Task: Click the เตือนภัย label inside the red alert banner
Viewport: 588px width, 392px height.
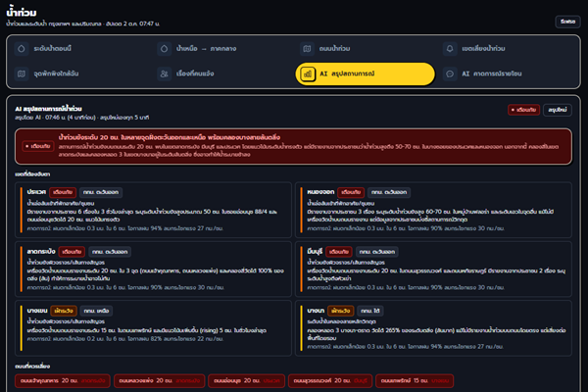Action: pos(38,146)
